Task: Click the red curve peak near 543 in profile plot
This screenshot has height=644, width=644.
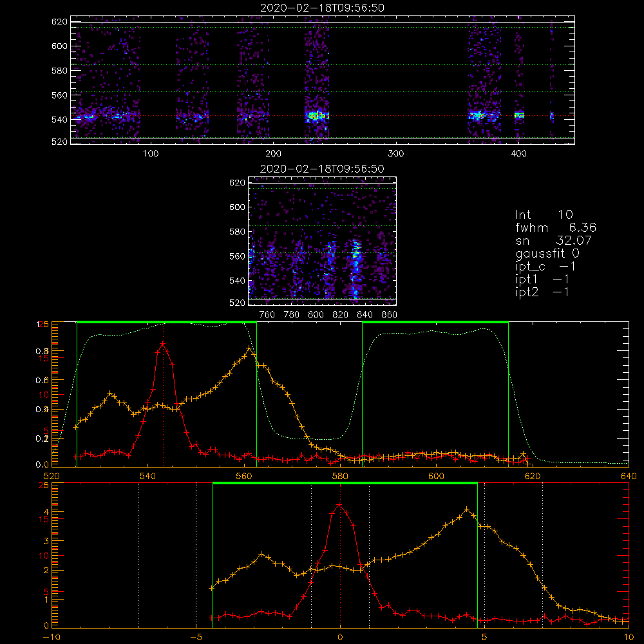Action: click(x=163, y=343)
